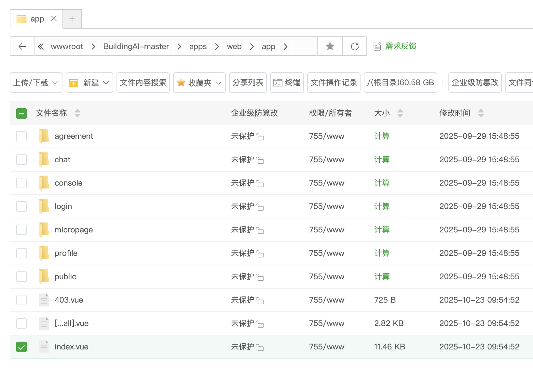The image size is (533, 392).
Task: Toggle the select-all header checkbox
Action: 21,113
